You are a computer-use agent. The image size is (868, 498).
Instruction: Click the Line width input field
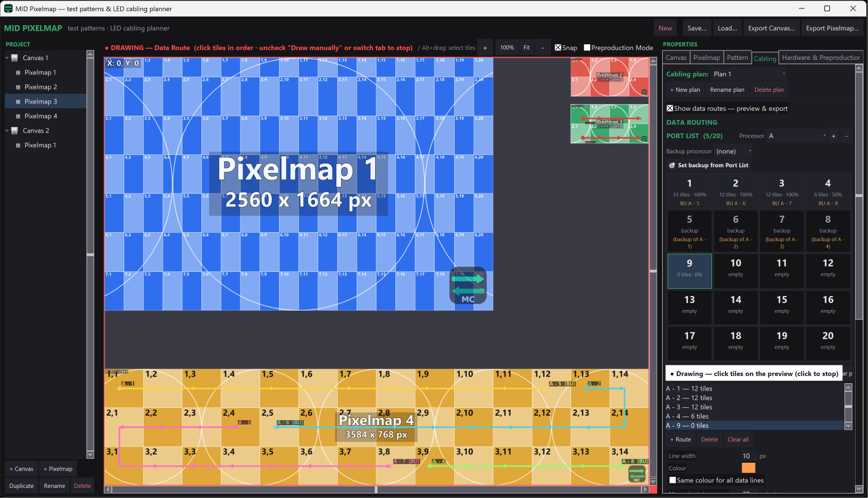coord(748,456)
